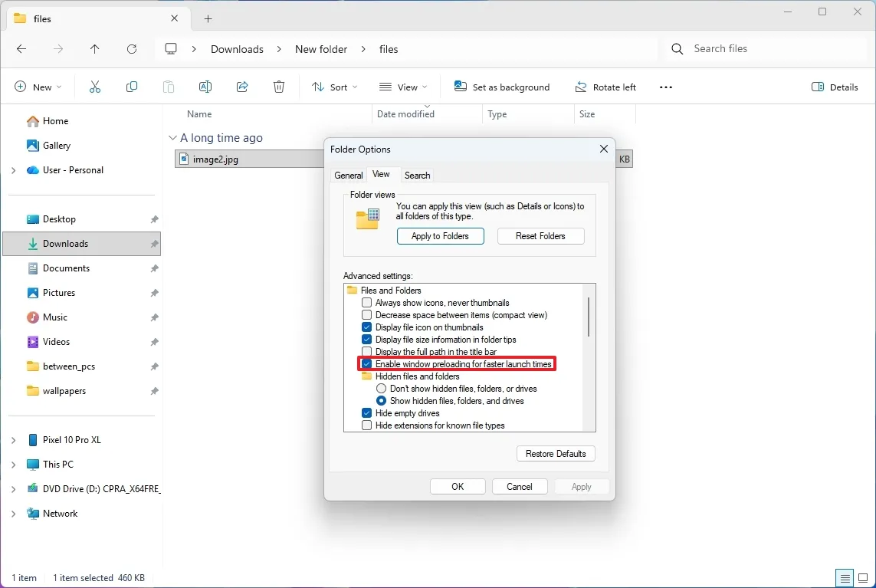The height and width of the screenshot is (588, 876).
Task: Disable window preloading for faster launch times
Action: pyautogui.click(x=367, y=364)
